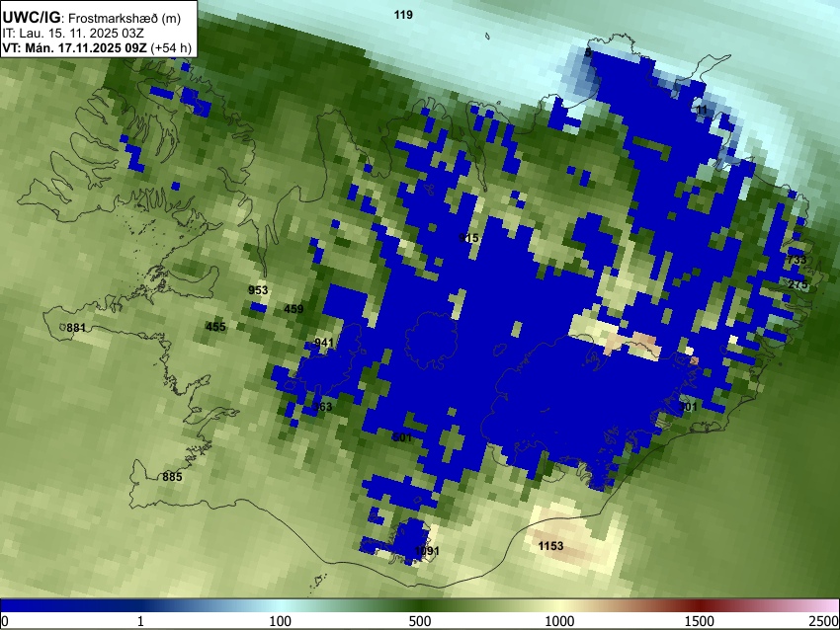This screenshot has height=630, width=840.
Task: Click the 941 map value
Action: coord(323,343)
